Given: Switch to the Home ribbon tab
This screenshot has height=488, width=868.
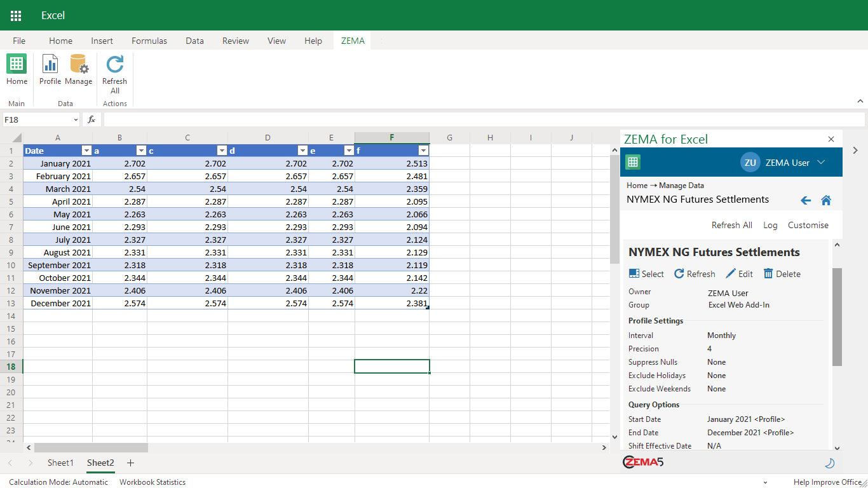Looking at the screenshot, I should (60, 41).
